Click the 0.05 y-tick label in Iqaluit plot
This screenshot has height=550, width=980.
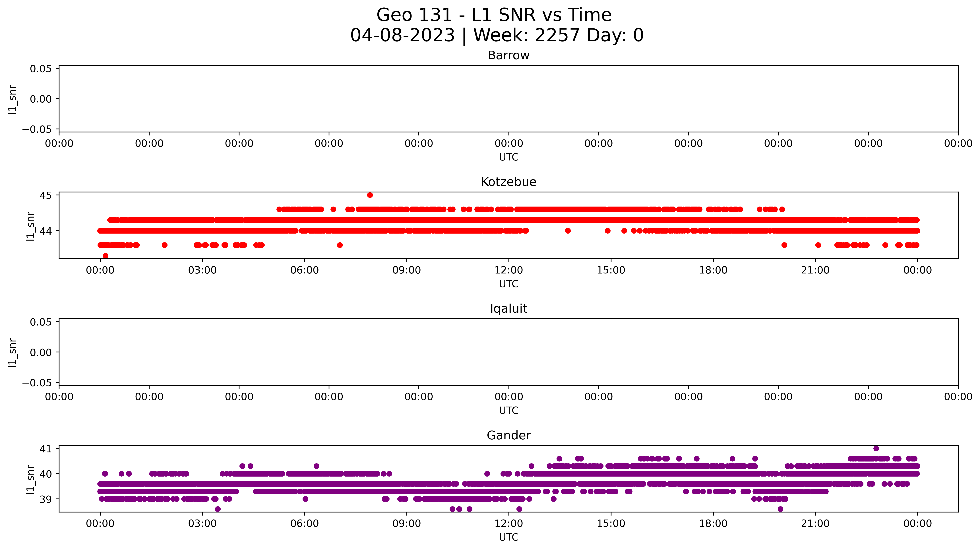[x=41, y=322]
